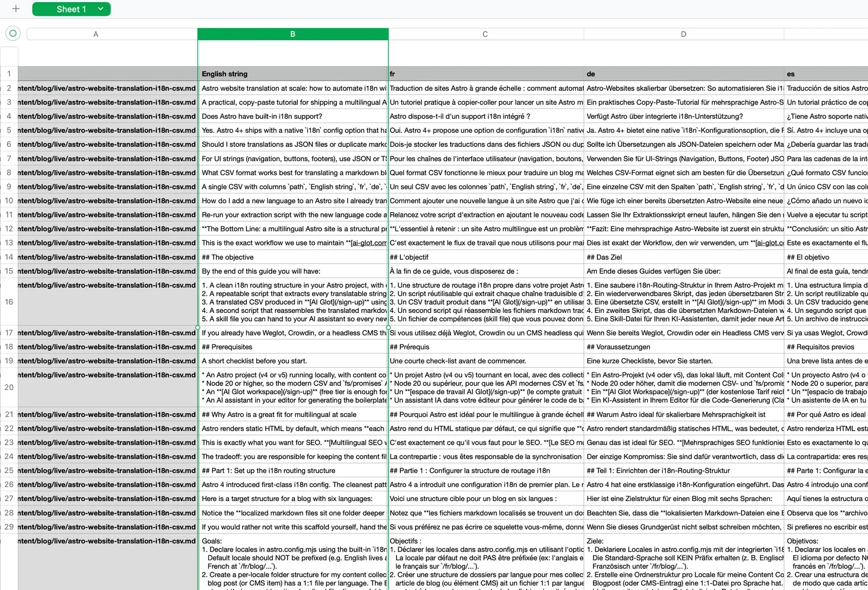Select the Sheet 1 tab
The width and height of the screenshot is (868, 590).
[x=71, y=9]
